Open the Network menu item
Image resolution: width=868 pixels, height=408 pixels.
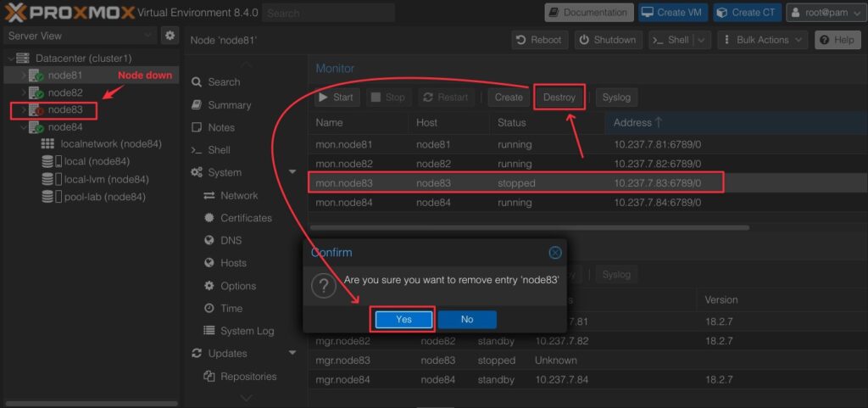click(238, 195)
